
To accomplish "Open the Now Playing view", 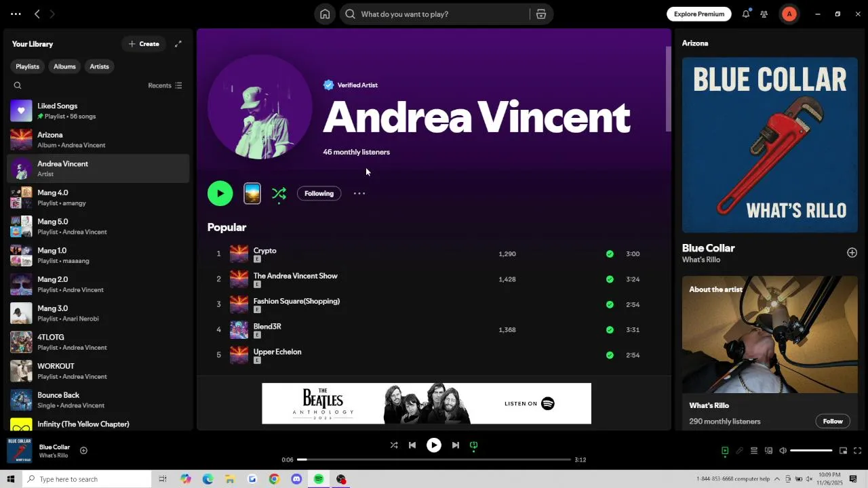I will click(x=725, y=451).
